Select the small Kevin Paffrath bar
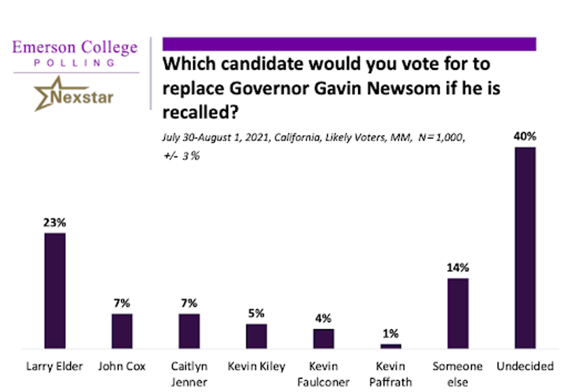567x392 pixels. click(x=391, y=346)
